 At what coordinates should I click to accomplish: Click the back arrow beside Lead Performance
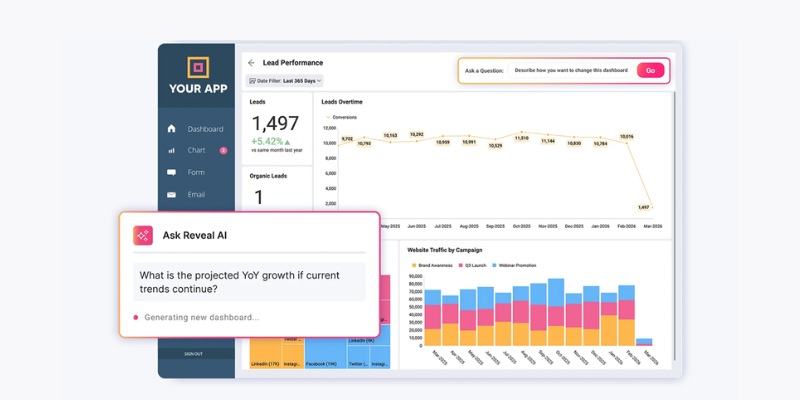coord(251,63)
